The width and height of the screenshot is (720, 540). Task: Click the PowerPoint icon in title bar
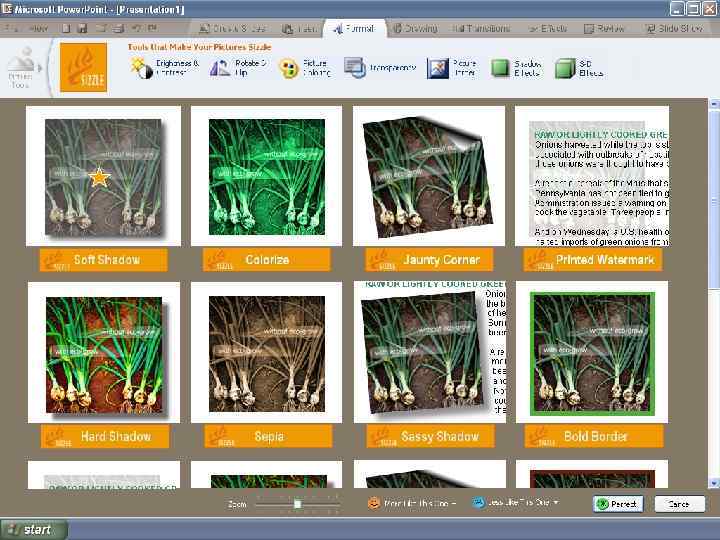(x=6, y=9)
